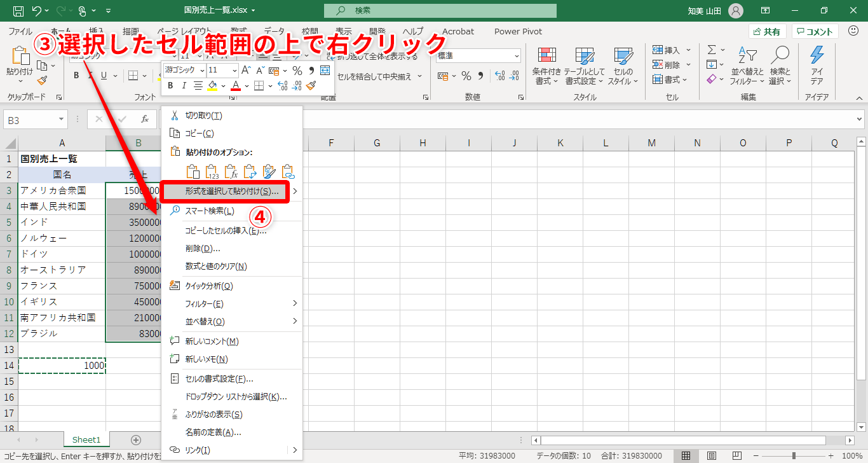
Task: Open the ファイル tab
Action: pyautogui.click(x=21, y=31)
